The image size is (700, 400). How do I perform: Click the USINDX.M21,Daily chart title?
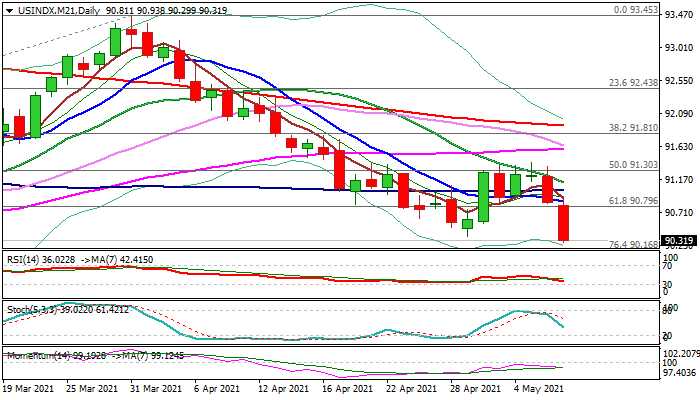coord(48,9)
